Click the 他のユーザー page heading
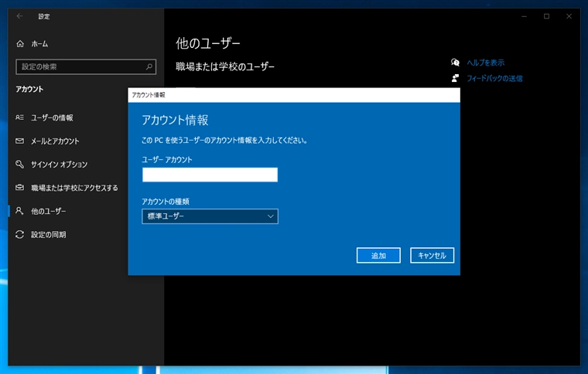Screen dimensions: 588x374 click(x=208, y=43)
